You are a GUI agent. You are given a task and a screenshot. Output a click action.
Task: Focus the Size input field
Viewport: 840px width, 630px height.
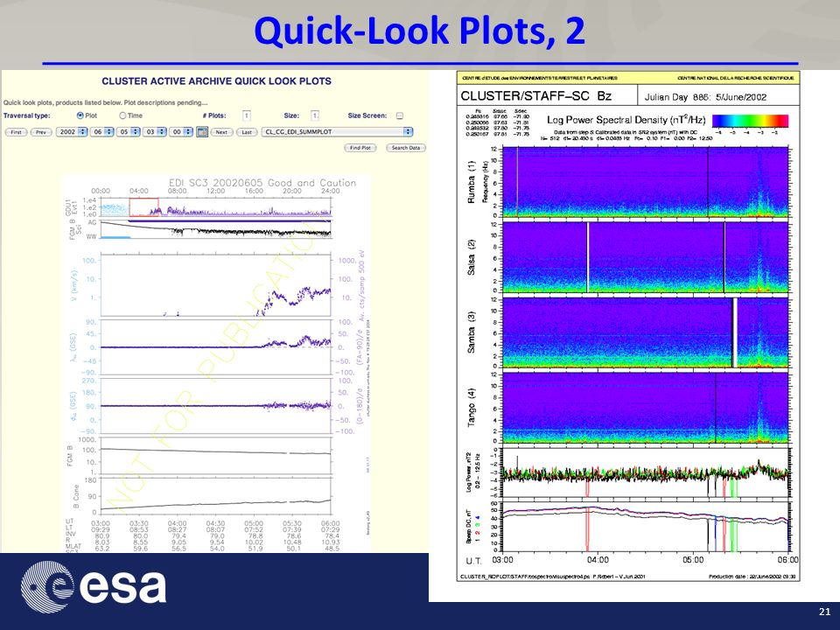pyautogui.click(x=315, y=115)
